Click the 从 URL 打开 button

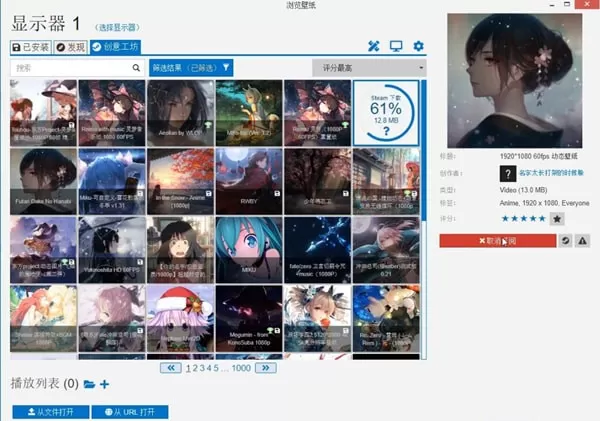click(130, 412)
